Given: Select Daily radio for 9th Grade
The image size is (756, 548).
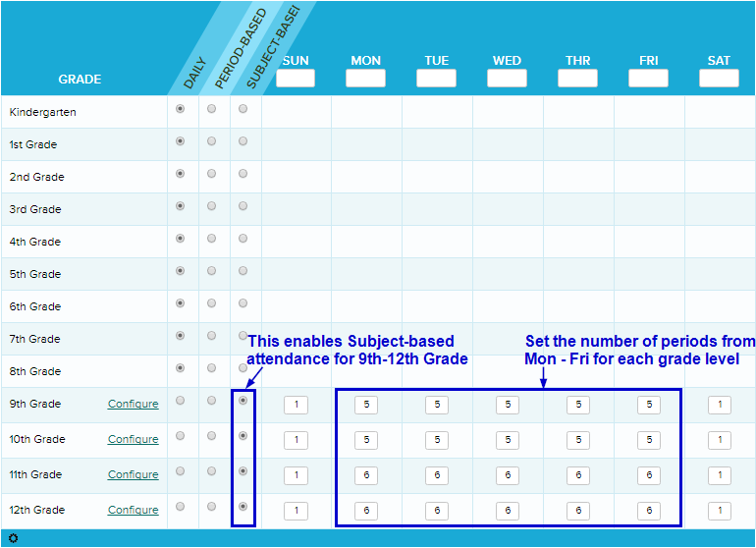Looking at the screenshot, I should [x=181, y=401].
